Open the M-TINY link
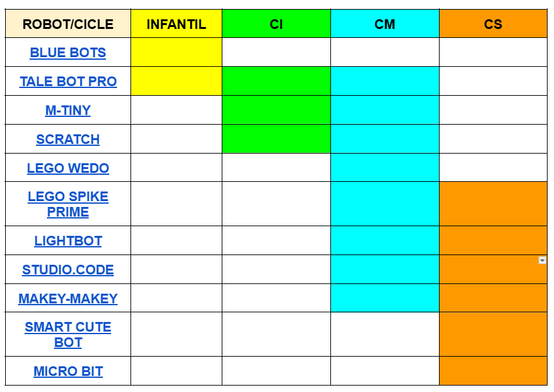 tap(67, 111)
